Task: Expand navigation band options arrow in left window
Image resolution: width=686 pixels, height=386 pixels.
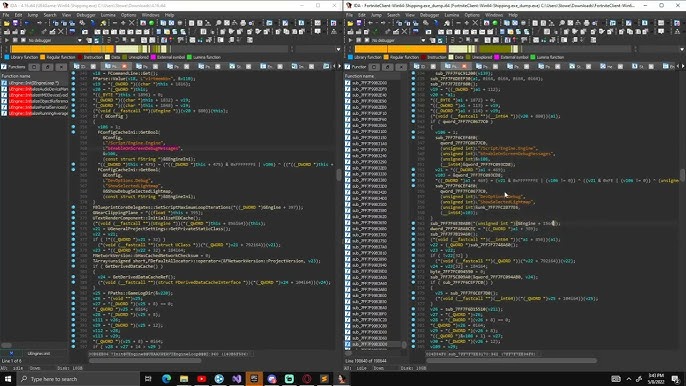Action: tap(338, 49)
